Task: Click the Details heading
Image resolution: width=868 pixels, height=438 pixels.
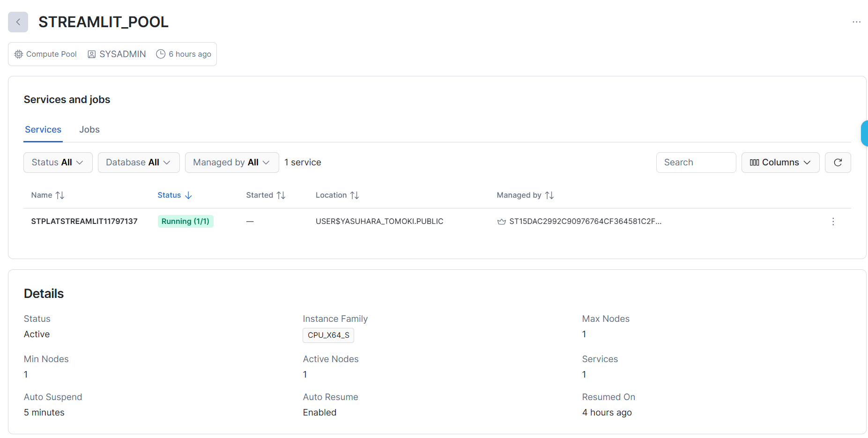Action: pyautogui.click(x=44, y=294)
